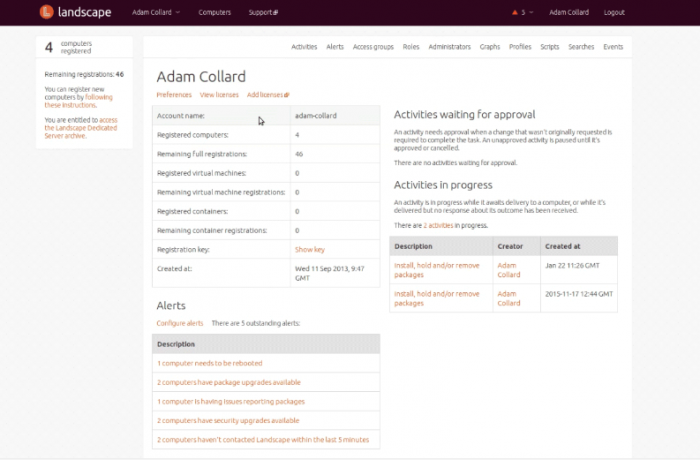The height and width of the screenshot is (460, 700).
Task: Open the Preferences link
Action: point(174,95)
